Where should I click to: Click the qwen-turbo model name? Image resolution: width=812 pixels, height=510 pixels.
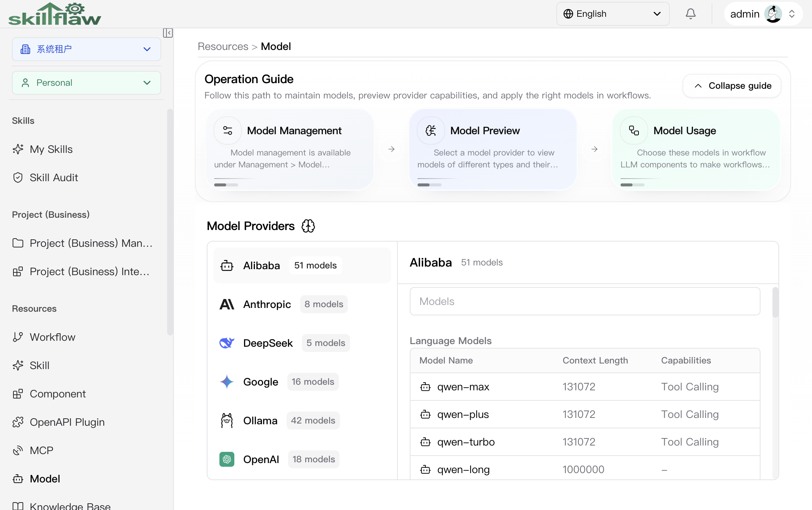coord(466,442)
